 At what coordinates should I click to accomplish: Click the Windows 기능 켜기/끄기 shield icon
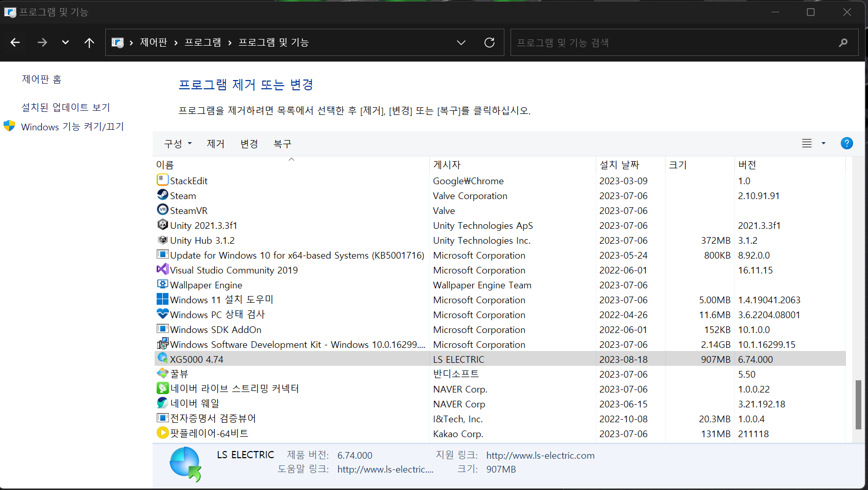coord(9,126)
